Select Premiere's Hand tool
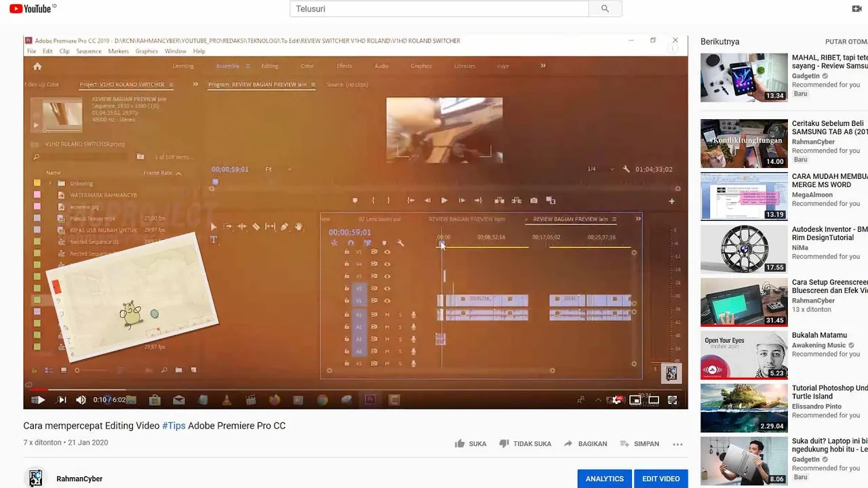Image resolution: width=868 pixels, height=488 pixels. [298, 226]
